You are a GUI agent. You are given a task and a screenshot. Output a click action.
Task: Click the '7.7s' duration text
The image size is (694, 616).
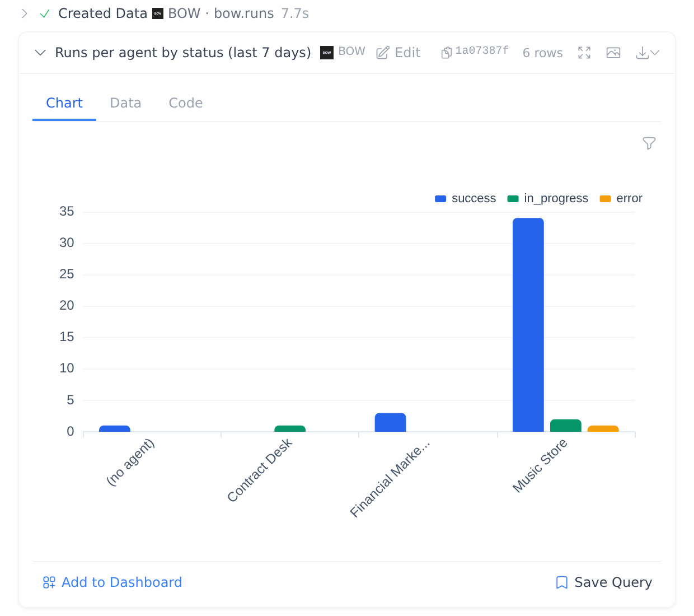coord(295,13)
